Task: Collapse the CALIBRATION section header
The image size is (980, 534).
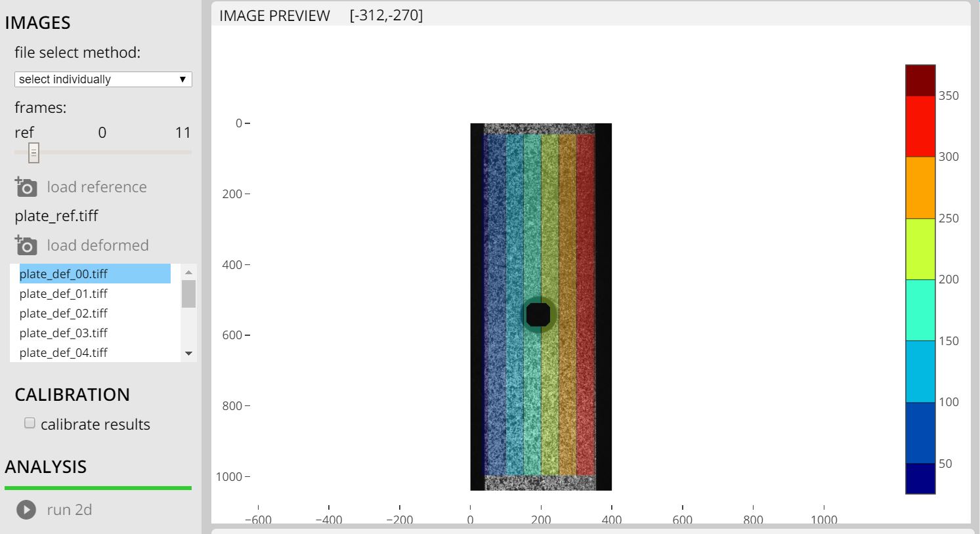Action: (x=72, y=394)
